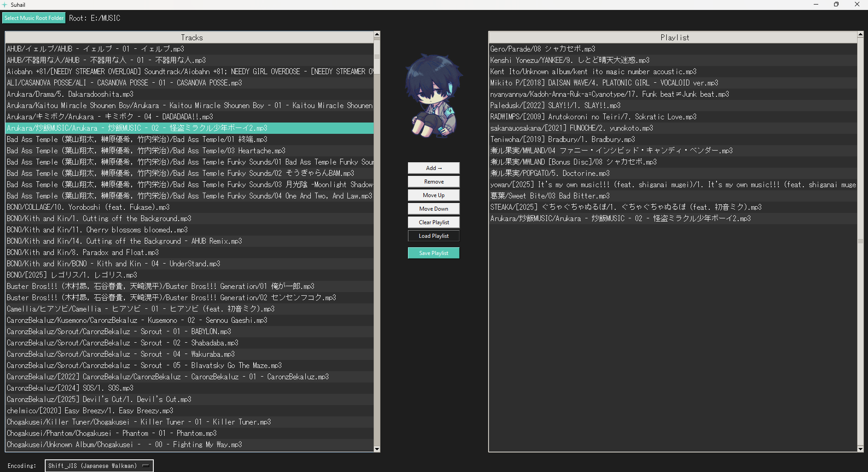Click the chibi character mascot image
Viewport: 868px width, 472px height.
[433, 96]
